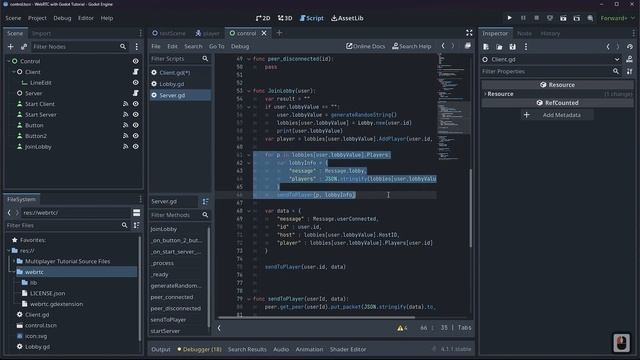Image resolution: width=640 pixels, height=360 pixels.
Task: Switch to the Import dock tab
Action: [41, 33]
